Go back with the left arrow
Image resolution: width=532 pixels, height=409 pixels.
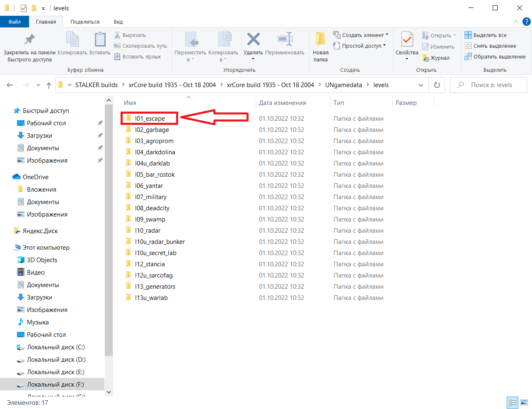(x=10, y=85)
